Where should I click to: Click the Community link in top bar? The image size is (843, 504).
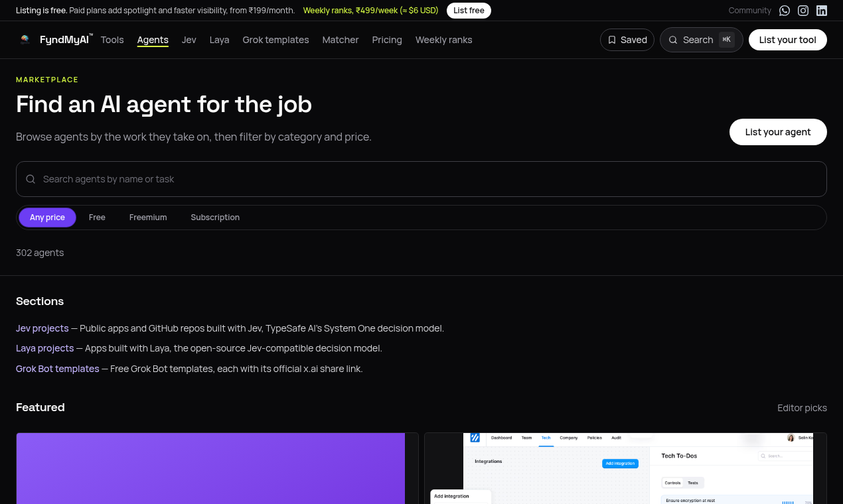tap(750, 11)
